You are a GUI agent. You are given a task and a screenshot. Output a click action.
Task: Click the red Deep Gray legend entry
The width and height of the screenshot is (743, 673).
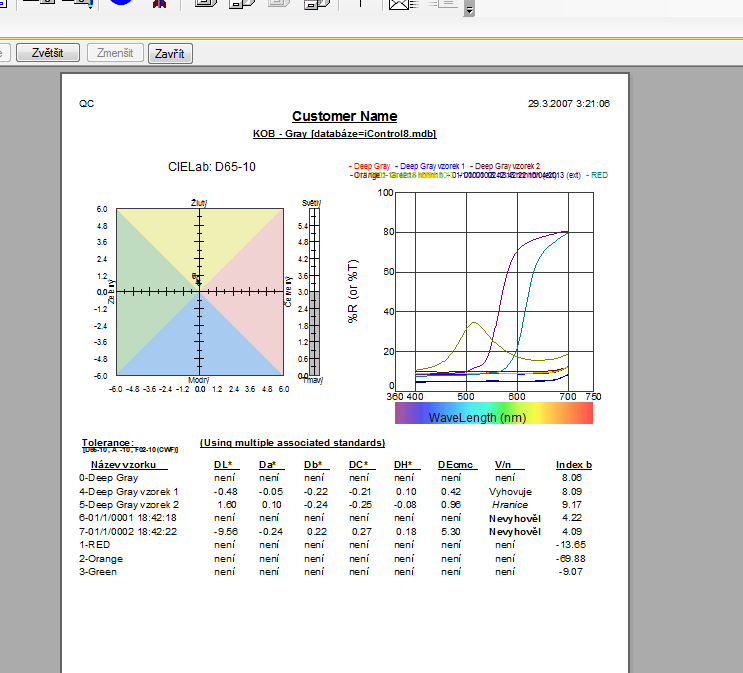pyautogui.click(x=370, y=166)
